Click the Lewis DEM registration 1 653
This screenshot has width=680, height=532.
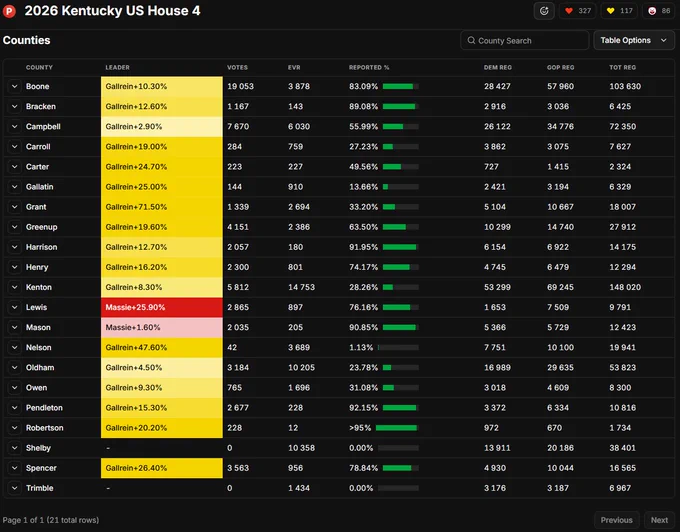click(x=495, y=307)
